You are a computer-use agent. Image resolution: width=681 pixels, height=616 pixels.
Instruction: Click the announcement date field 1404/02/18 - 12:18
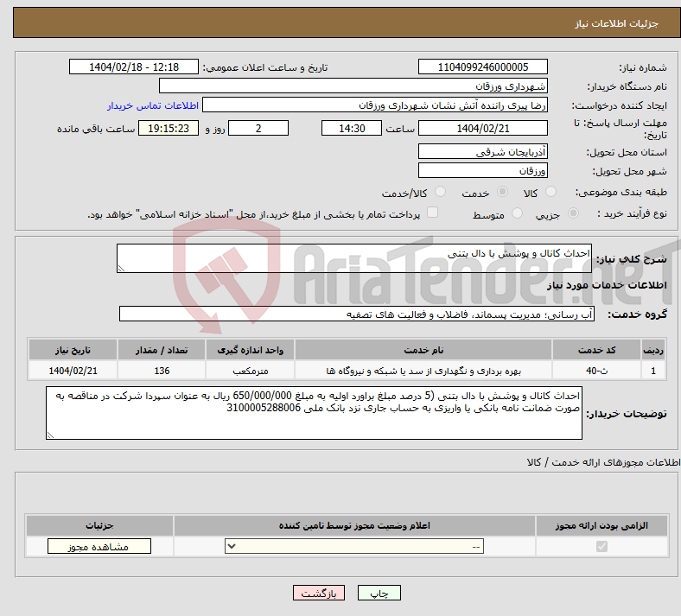[134, 67]
